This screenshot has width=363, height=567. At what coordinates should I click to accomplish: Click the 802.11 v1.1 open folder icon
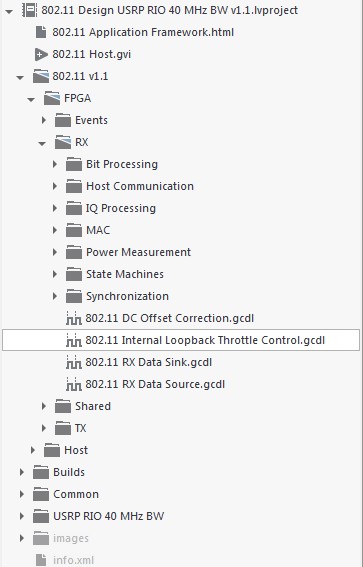pyautogui.click(x=41, y=76)
